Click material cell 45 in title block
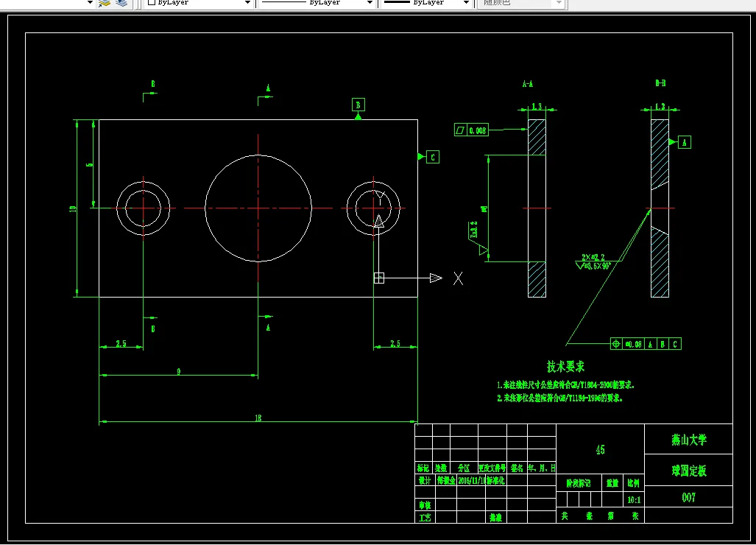756x545 pixels. (x=600, y=449)
